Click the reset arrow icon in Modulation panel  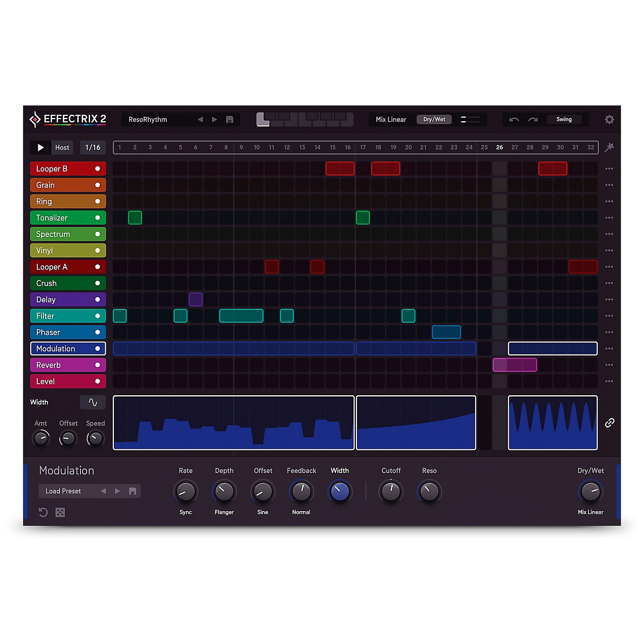[43, 512]
